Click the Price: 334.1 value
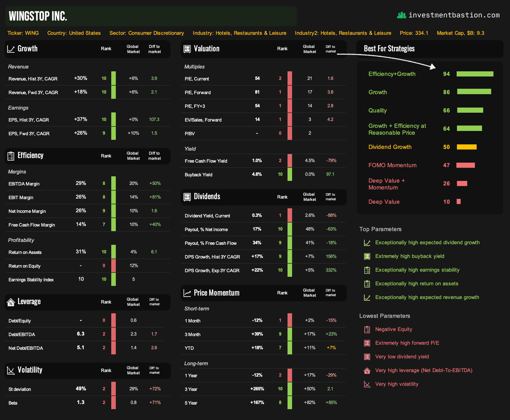This screenshot has width=510, height=420. tap(414, 33)
